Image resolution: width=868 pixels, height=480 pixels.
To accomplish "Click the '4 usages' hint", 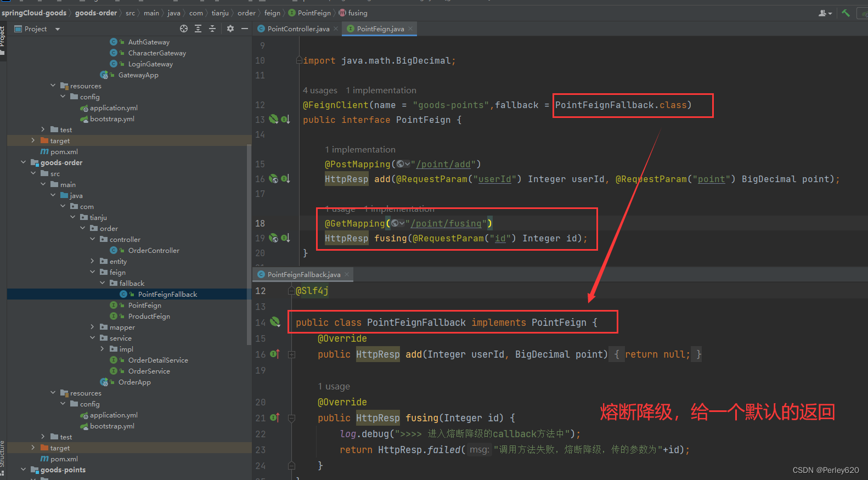I will point(320,90).
